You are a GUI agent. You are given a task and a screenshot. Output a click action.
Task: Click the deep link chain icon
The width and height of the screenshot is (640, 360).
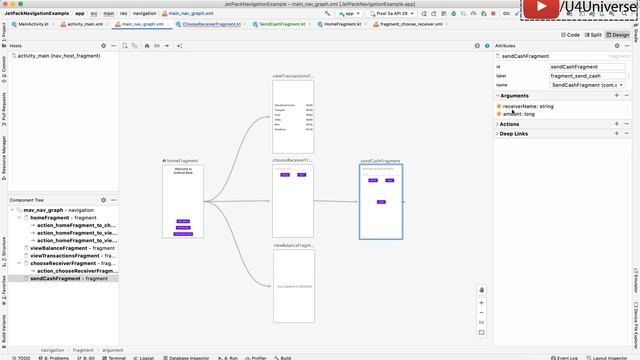click(157, 46)
